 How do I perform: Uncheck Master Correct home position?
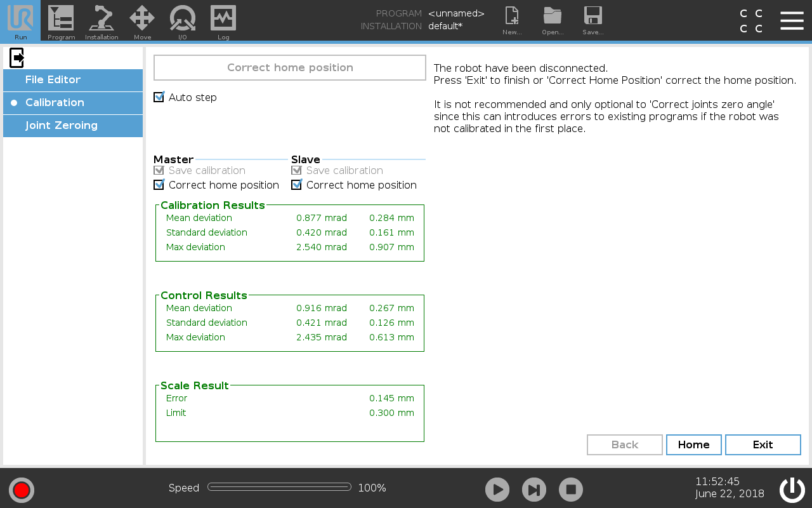159,185
